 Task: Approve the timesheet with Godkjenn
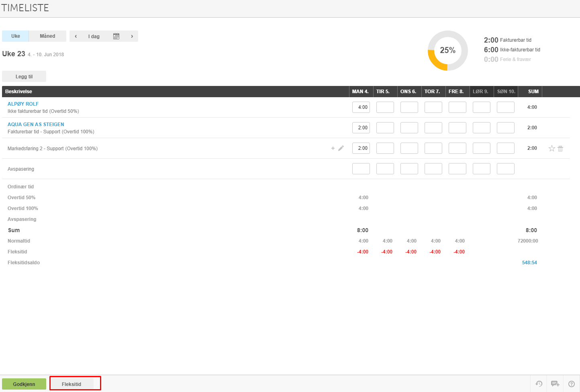[x=24, y=384]
